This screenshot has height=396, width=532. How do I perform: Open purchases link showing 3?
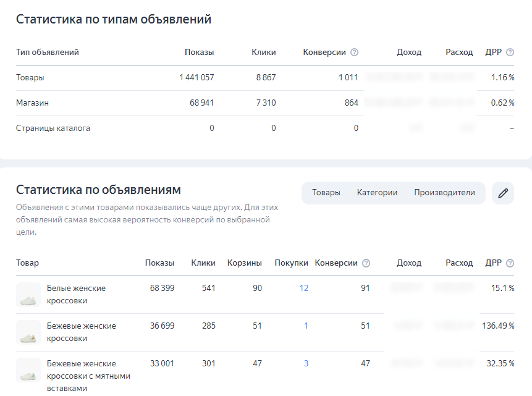(306, 363)
